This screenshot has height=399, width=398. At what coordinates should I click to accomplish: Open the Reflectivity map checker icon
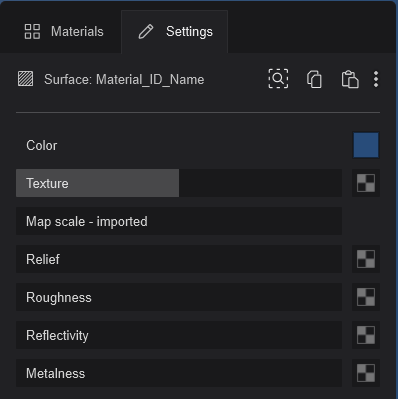click(366, 335)
